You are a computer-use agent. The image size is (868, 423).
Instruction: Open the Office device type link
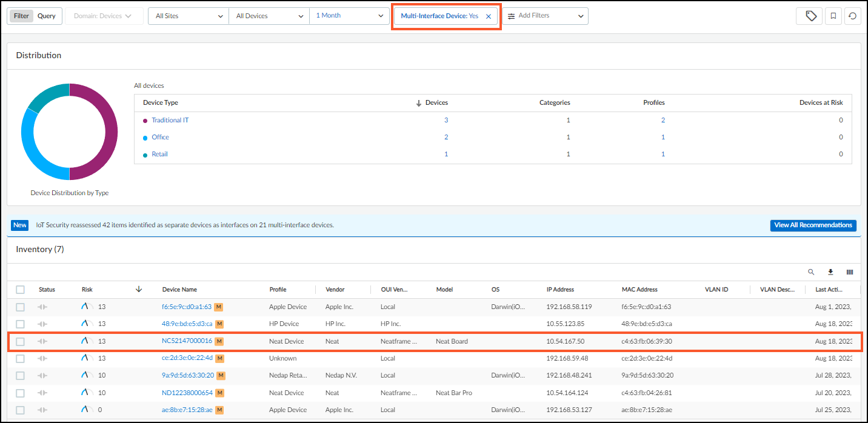click(x=160, y=137)
